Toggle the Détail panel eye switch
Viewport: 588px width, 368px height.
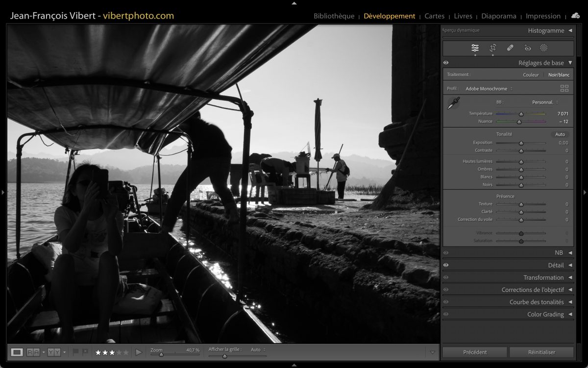tap(446, 265)
